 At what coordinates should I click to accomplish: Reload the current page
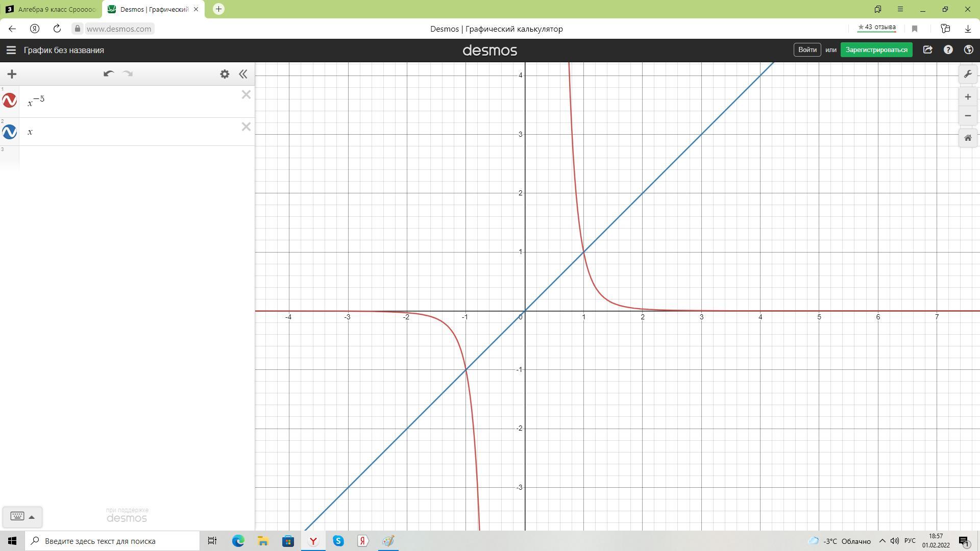point(57,29)
